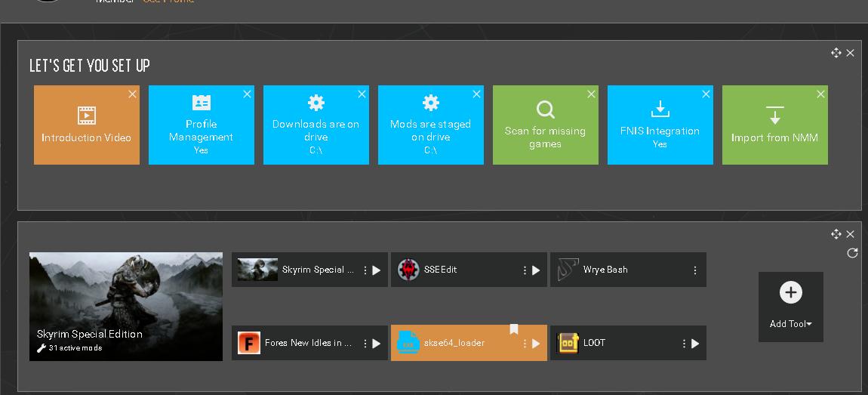Dismiss the FNIS Integration tile
Screen dimensions: 868x395
[x=706, y=94]
